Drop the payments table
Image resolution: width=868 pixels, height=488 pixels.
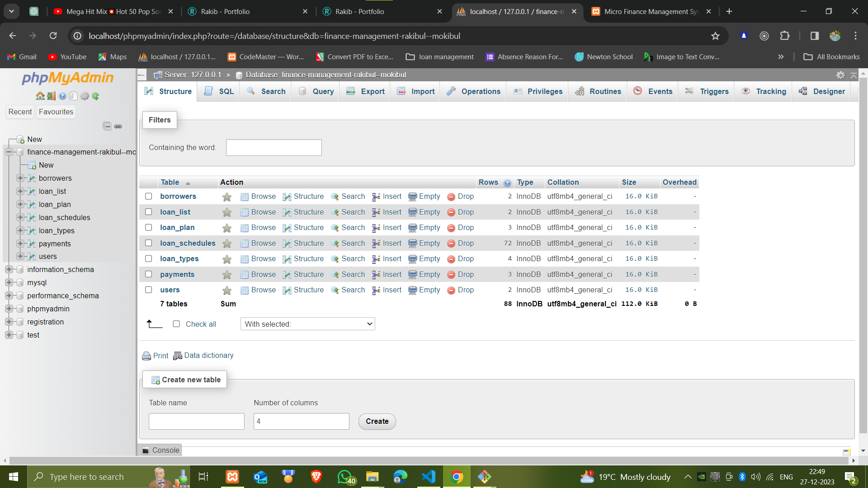click(460, 275)
